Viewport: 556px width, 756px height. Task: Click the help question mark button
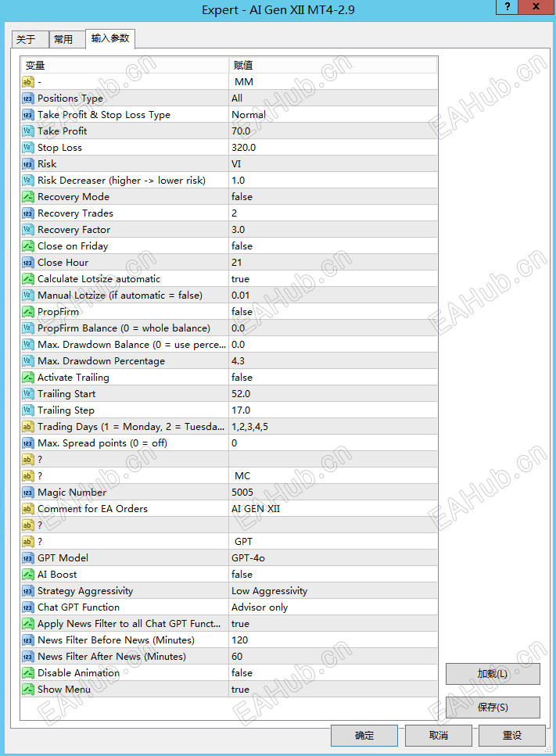(x=507, y=7)
